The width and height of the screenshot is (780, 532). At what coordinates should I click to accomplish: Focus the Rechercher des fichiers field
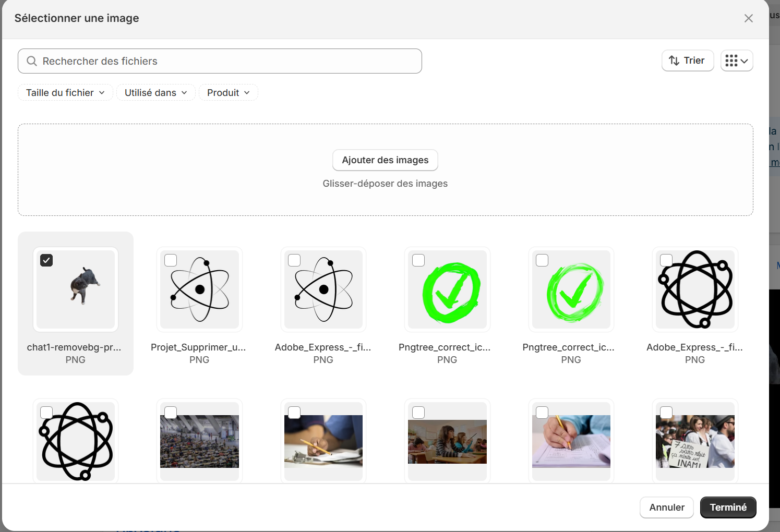220,61
